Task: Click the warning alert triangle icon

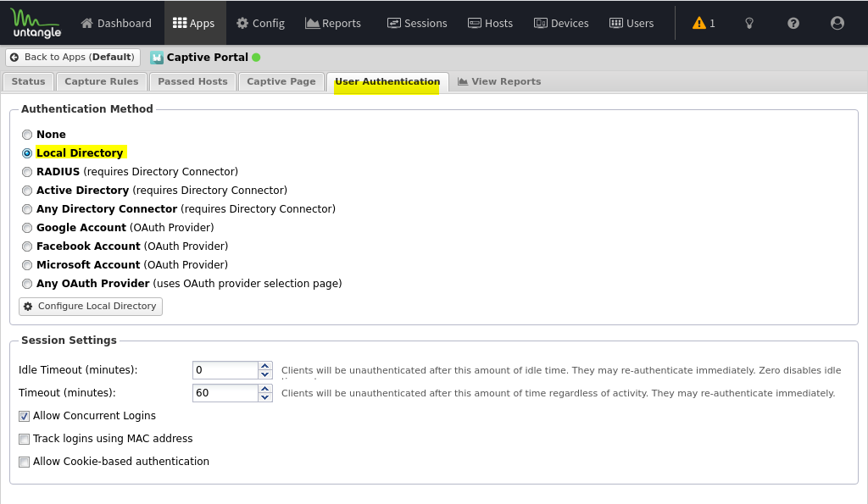Action: pyautogui.click(x=699, y=23)
